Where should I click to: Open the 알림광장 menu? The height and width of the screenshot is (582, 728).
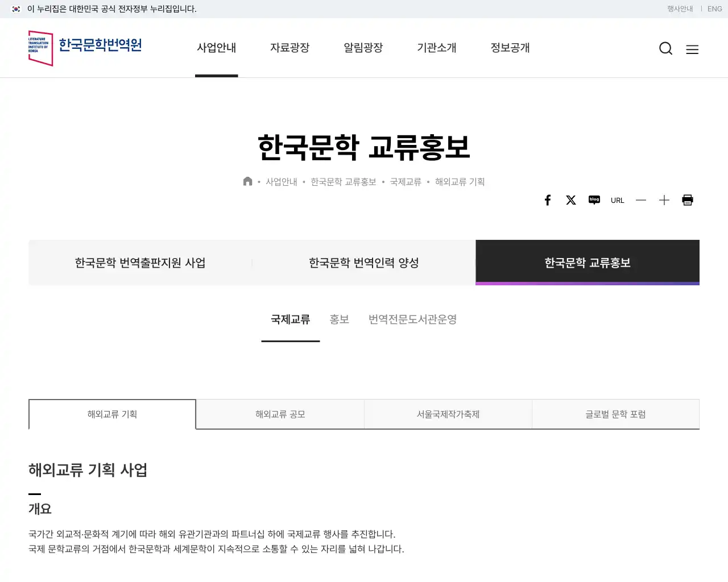click(x=363, y=48)
